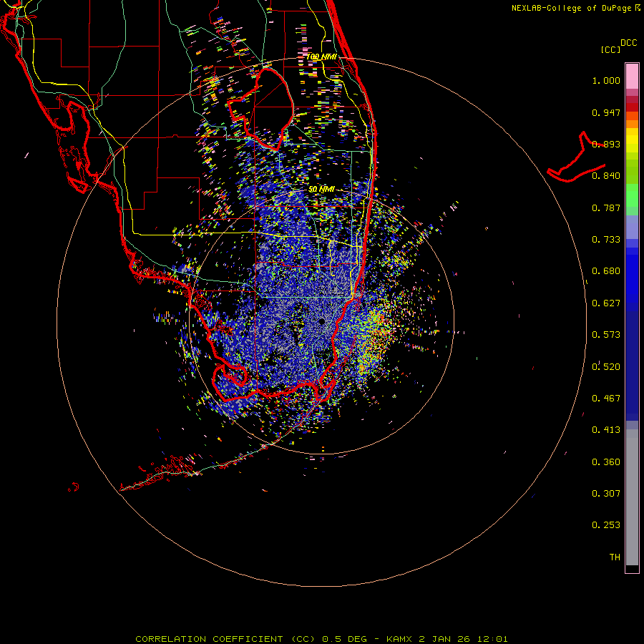Click the 0.413 scale value
This screenshot has height=644, width=644.
pyautogui.click(x=606, y=430)
